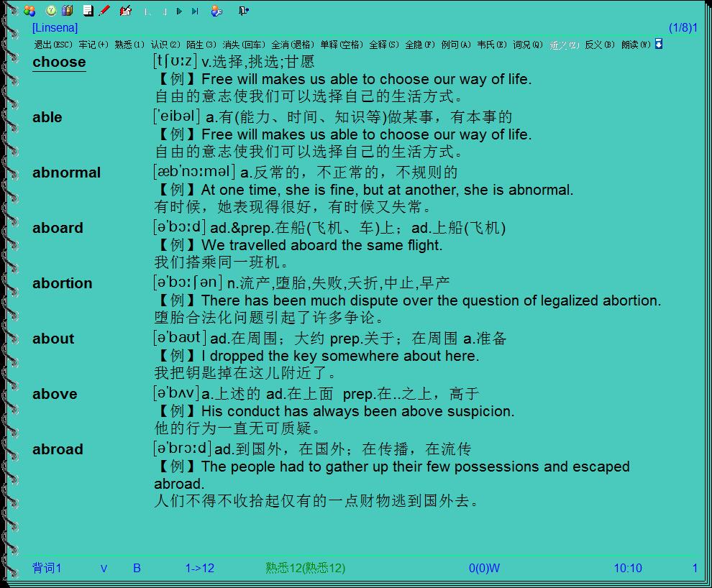Select the word 'abortion'
Image resolution: width=712 pixels, height=588 pixels.
(62, 283)
